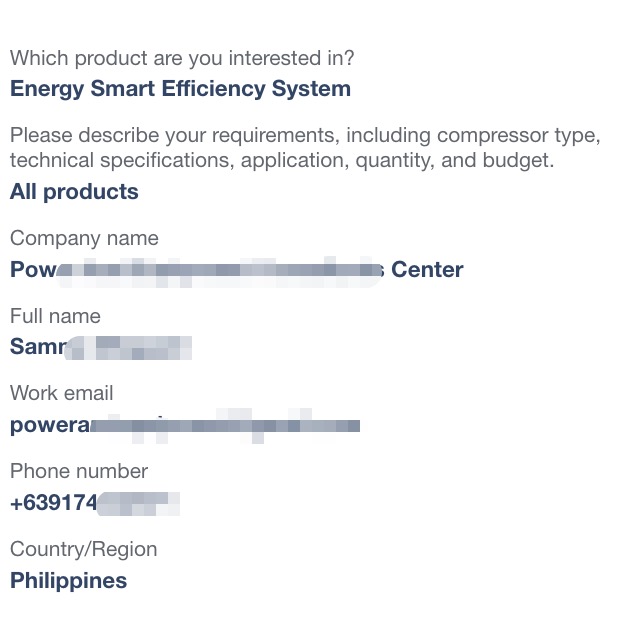
Task: Click the visible 'Samr' name text
Action: [38, 346]
